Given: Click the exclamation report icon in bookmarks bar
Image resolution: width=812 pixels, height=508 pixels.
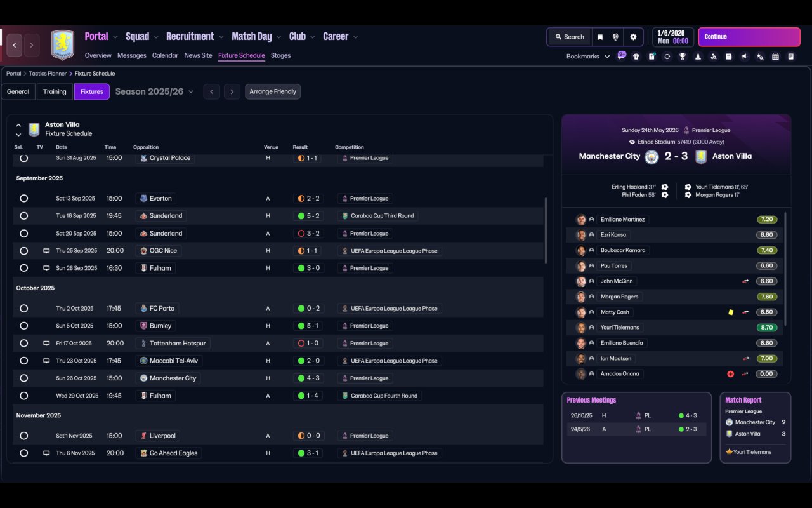Looking at the screenshot, I should coord(652,57).
